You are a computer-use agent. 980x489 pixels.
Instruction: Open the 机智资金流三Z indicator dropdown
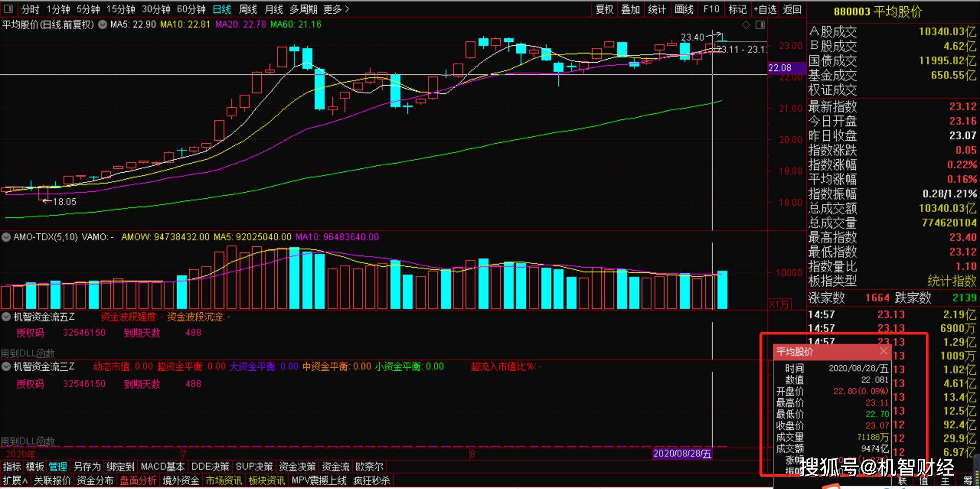(6, 367)
